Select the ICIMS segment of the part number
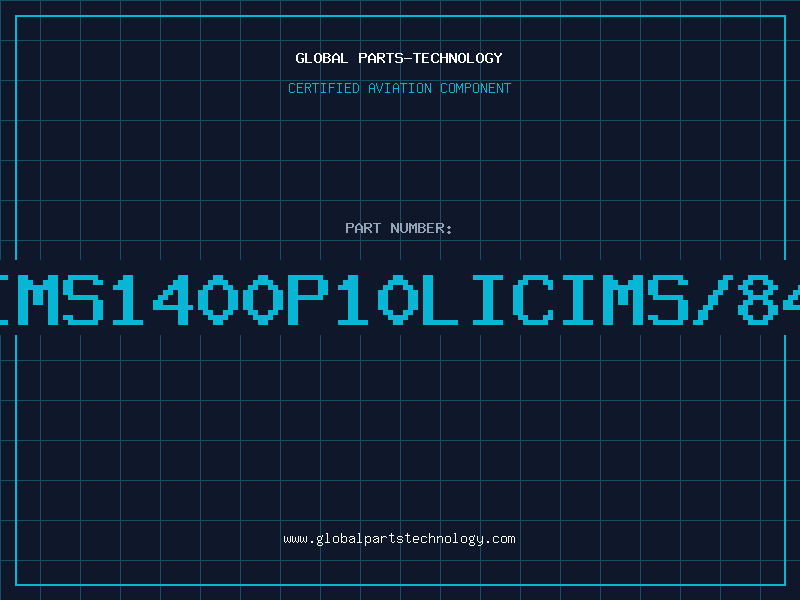 click(580, 299)
